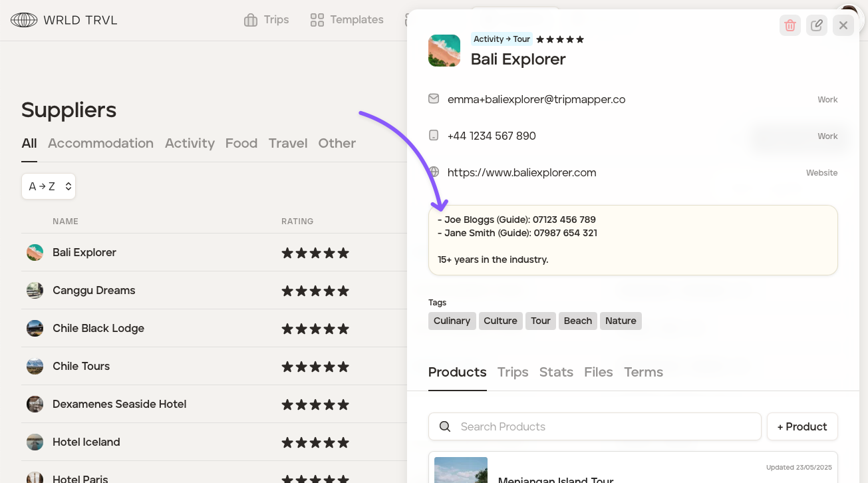Screen dimensions: 868x483
Task: Click the Canggu Dreams avatar icon
Action: click(x=35, y=291)
